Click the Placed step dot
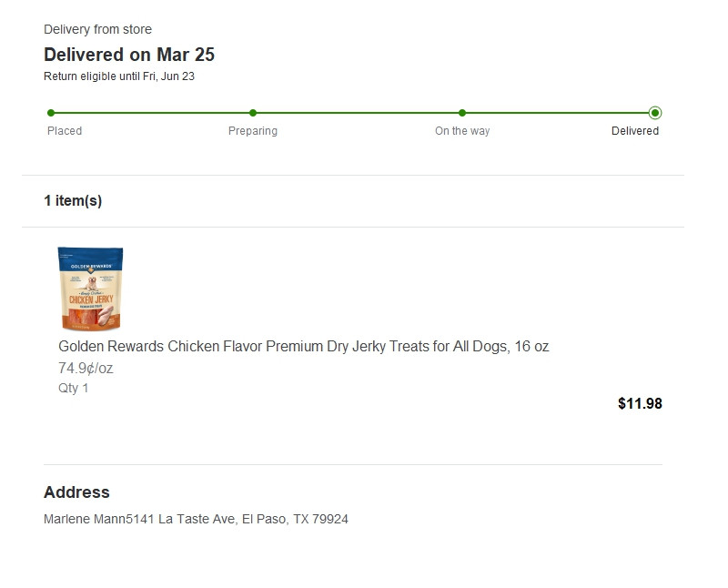728x588 pixels. (51, 113)
